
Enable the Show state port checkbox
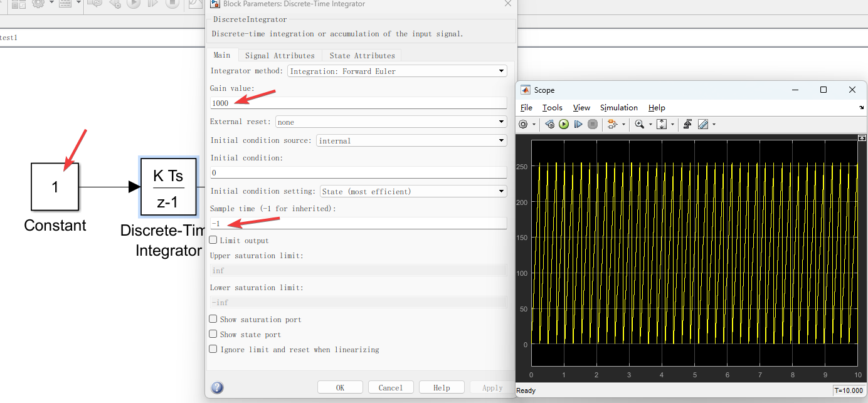coord(213,334)
